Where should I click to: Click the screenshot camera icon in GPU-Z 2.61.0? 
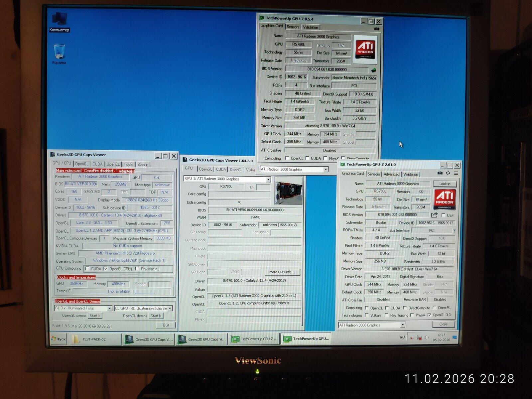tap(440, 173)
